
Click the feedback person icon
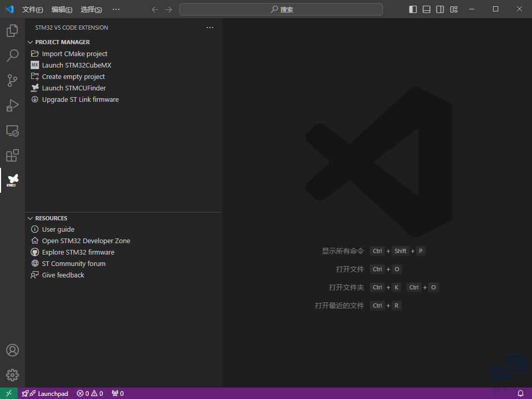(35, 275)
